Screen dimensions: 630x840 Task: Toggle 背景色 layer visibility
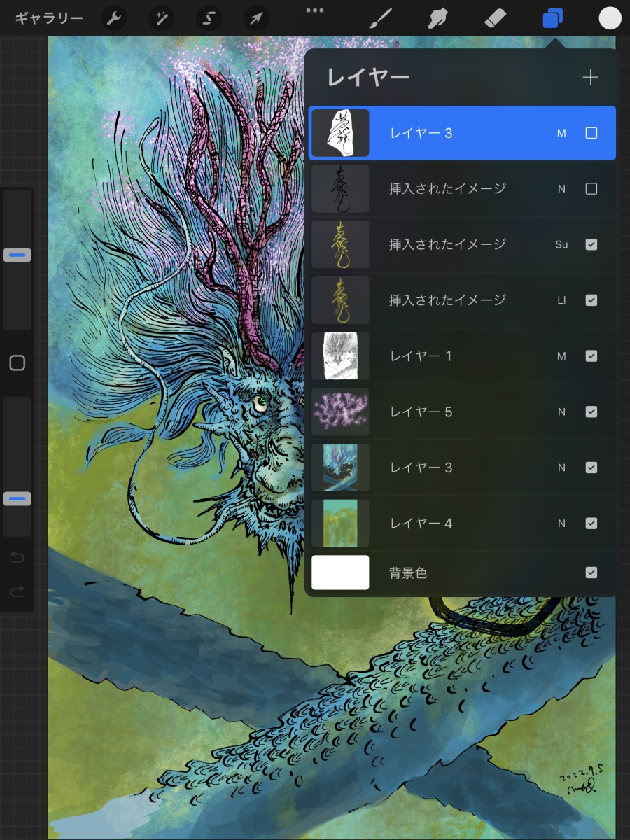pyautogui.click(x=591, y=573)
